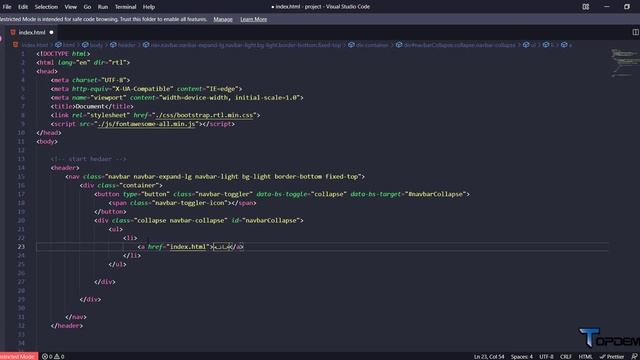Click the errors count icon in the status bar
This screenshot has height=360, width=640.
pos(45,356)
